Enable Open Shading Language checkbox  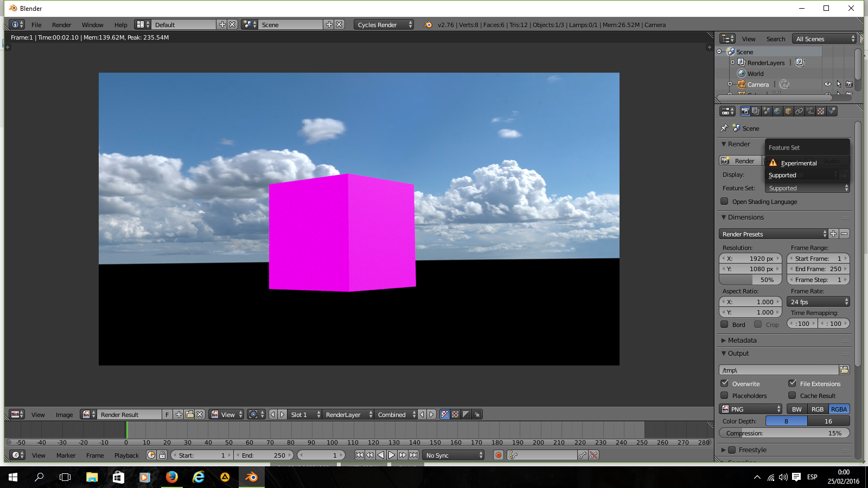tap(724, 202)
